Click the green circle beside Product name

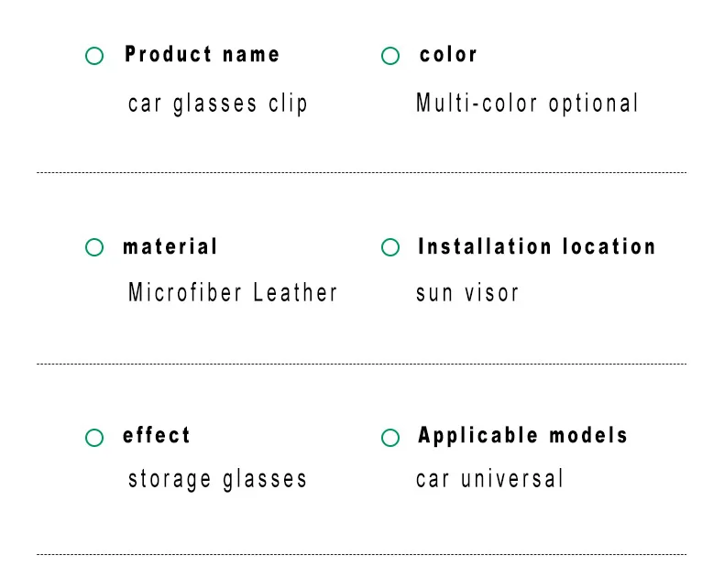point(94,56)
